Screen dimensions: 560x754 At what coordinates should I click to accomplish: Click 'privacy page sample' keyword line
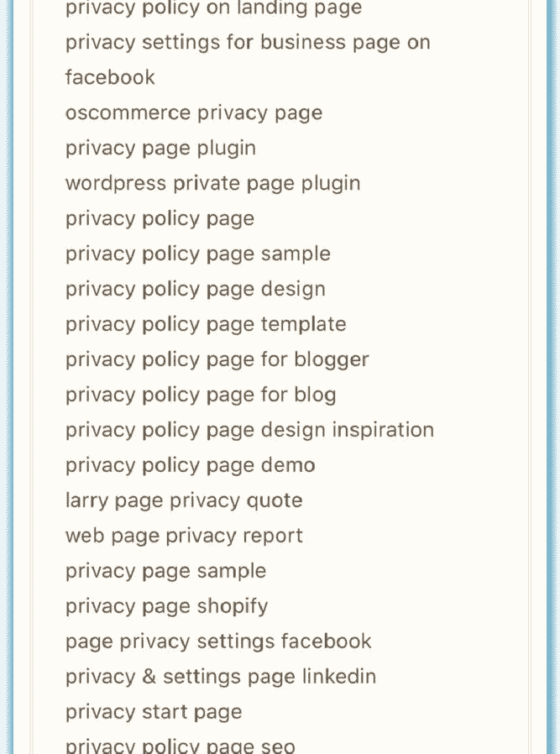coord(166,571)
